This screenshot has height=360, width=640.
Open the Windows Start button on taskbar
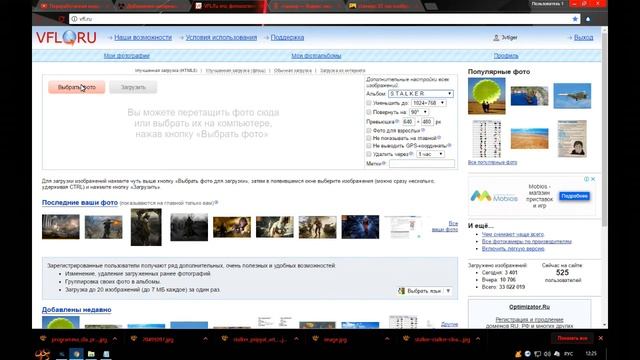click(42, 354)
